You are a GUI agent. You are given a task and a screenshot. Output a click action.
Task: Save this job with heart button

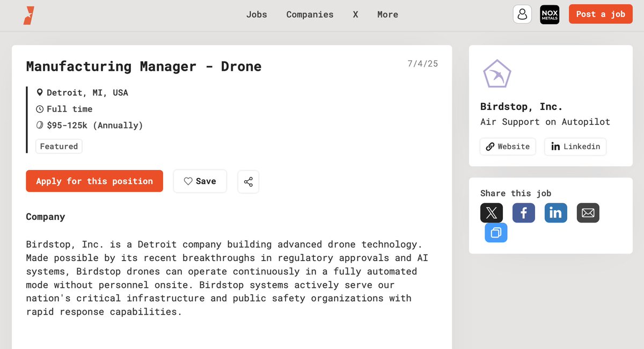[x=200, y=181]
